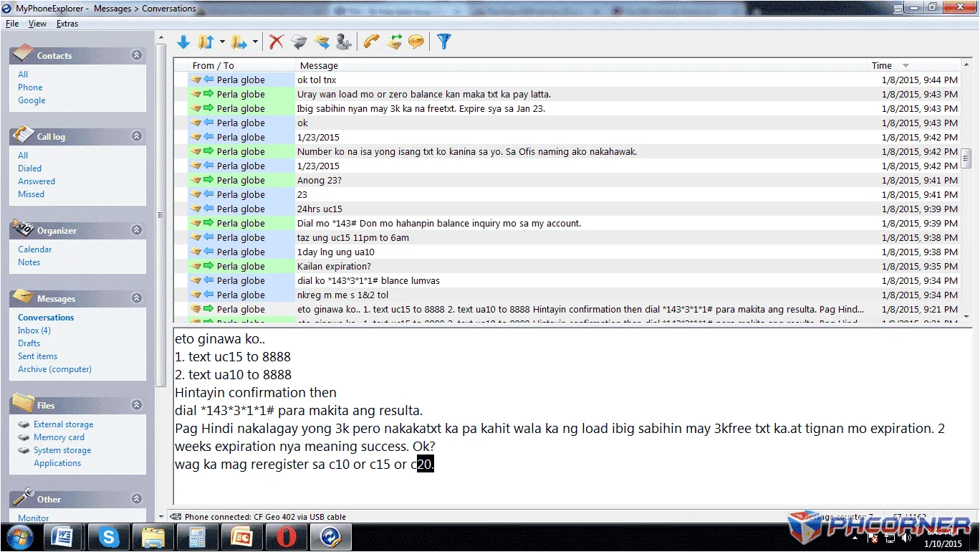
Task: Open the Extras menu
Action: [x=67, y=24]
